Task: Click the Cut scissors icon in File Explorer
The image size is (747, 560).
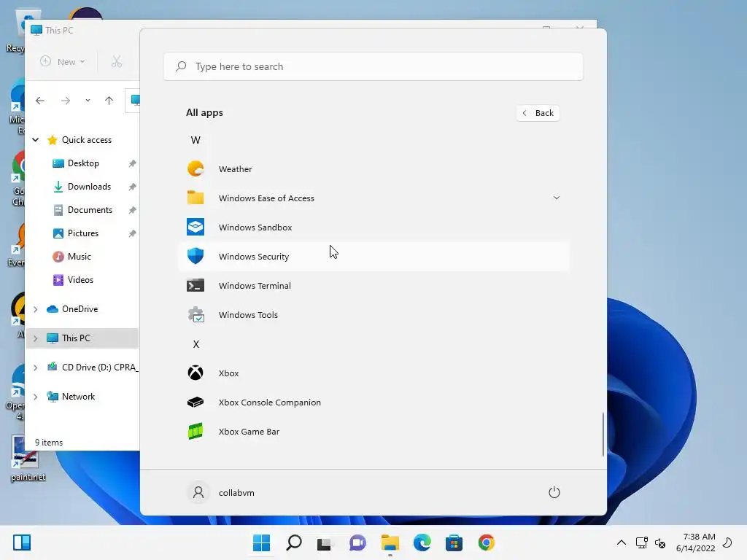Action: tap(116, 61)
